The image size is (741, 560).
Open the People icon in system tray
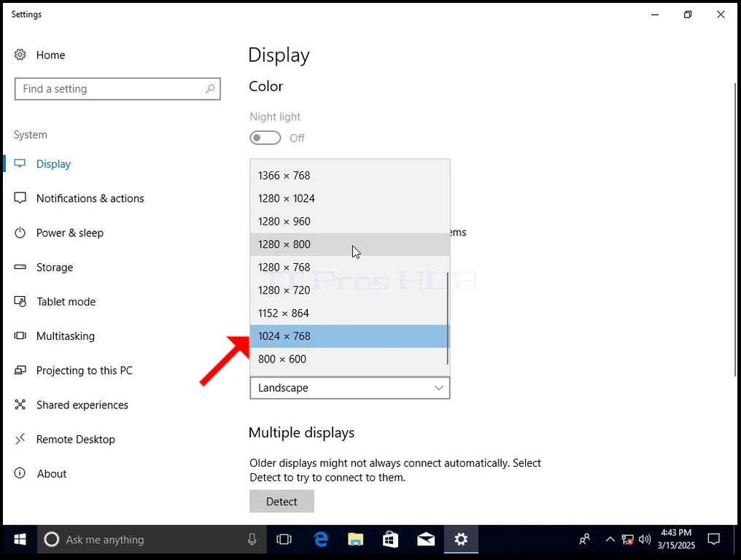point(585,539)
